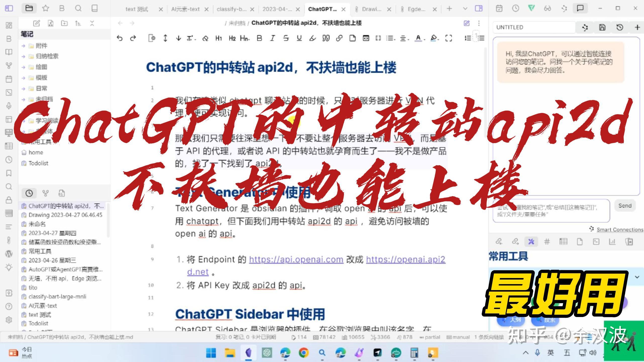The image size is (644, 362).
Task: Open the tab list dropdown chevron
Action: click(465, 9)
